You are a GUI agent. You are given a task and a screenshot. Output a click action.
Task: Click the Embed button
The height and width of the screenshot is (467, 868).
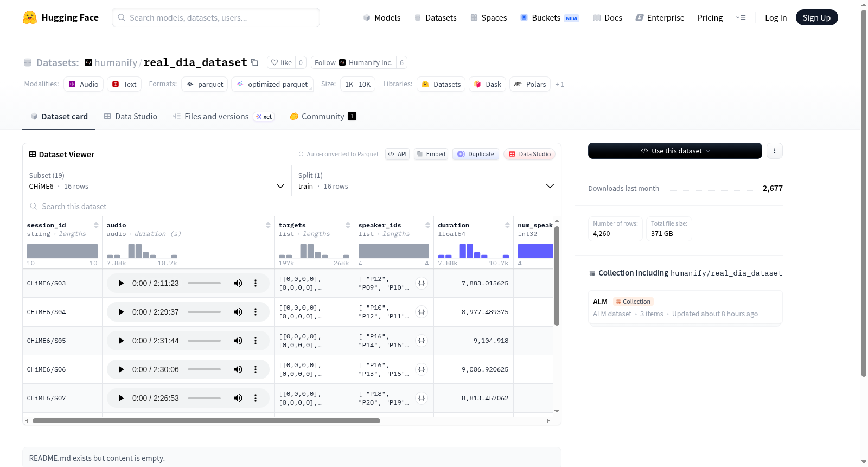pos(431,154)
